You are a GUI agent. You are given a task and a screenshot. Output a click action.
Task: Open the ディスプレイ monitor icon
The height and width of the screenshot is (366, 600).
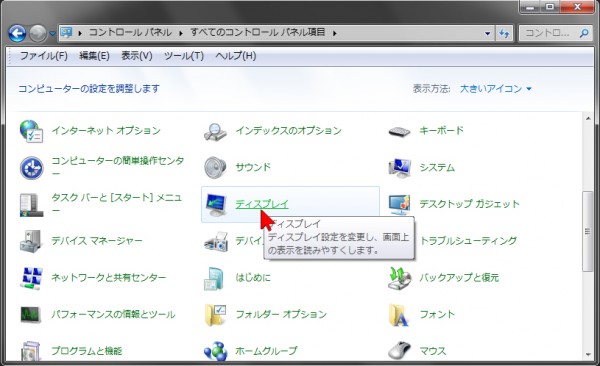coord(215,205)
